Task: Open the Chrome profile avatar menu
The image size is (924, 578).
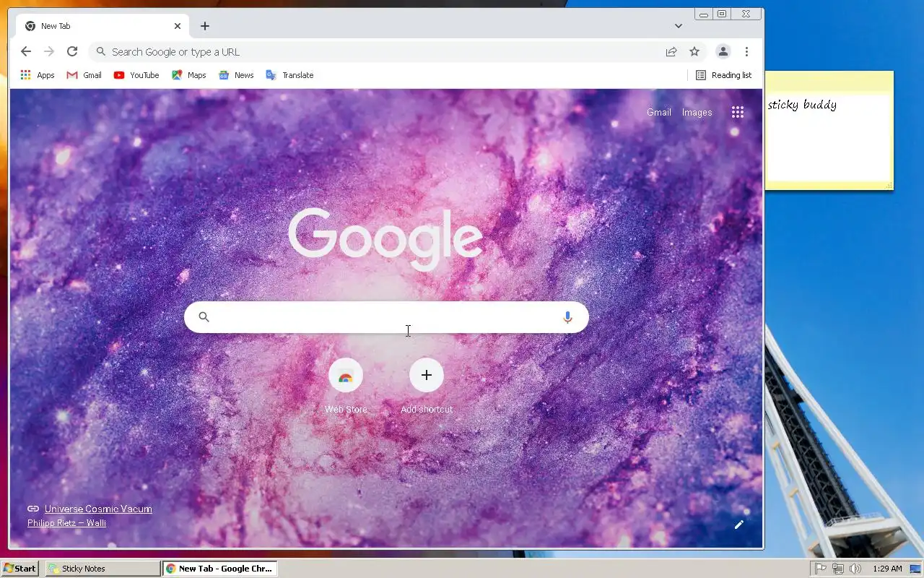Action: pyautogui.click(x=723, y=51)
